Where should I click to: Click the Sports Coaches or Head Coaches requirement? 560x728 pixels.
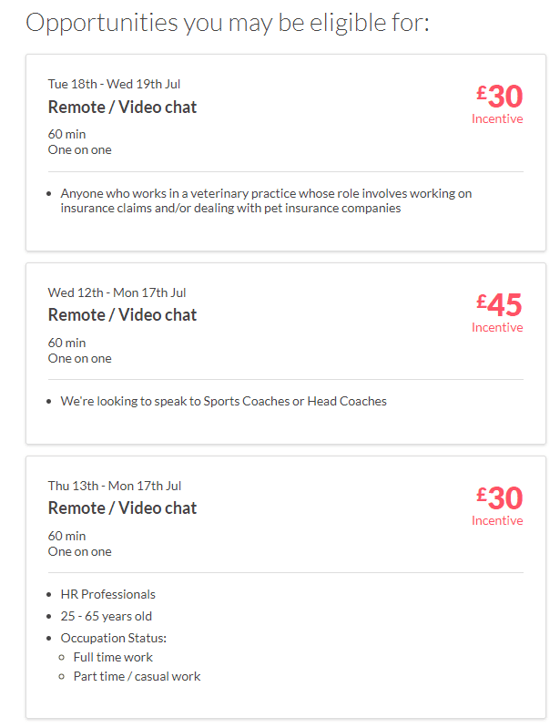(x=223, y=401)
